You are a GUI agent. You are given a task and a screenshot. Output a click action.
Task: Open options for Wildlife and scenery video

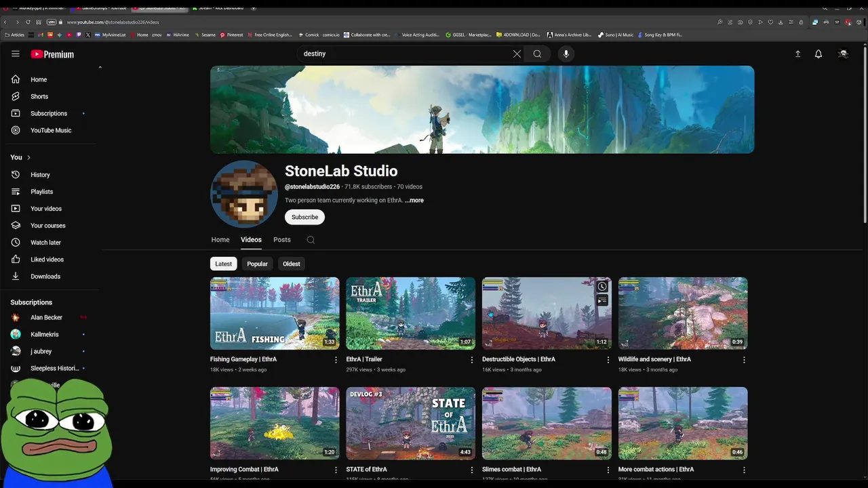[744, 360]
